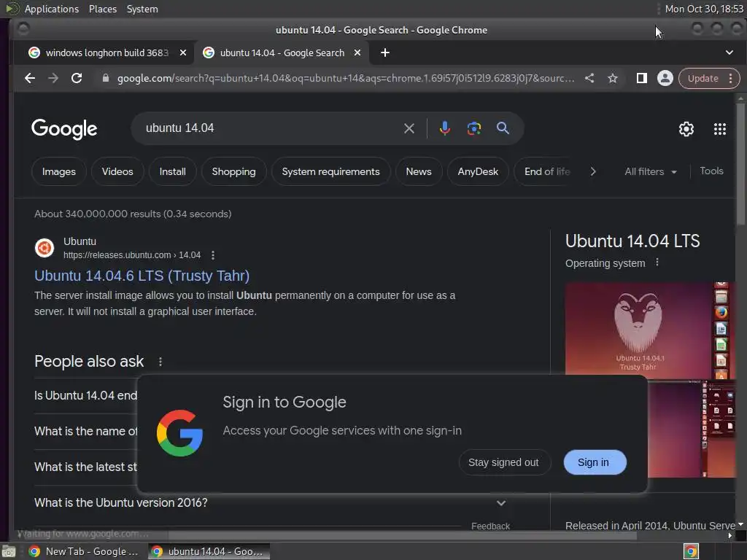This screenshot has height=560, width=747.
Task: Click the Ubuntu favicon of the first result
Action: pyautogui.click(x=44, y=248)
